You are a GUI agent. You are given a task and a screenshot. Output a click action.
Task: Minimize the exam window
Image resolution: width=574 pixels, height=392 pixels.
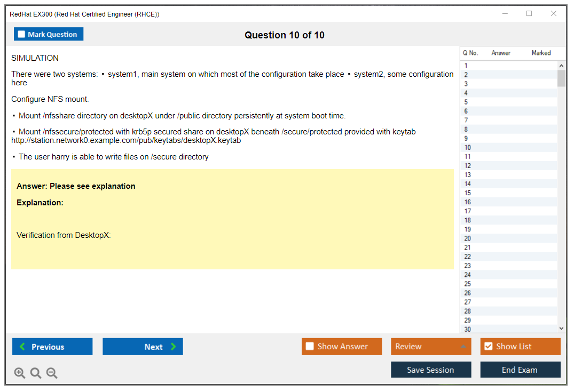[505, 14]
